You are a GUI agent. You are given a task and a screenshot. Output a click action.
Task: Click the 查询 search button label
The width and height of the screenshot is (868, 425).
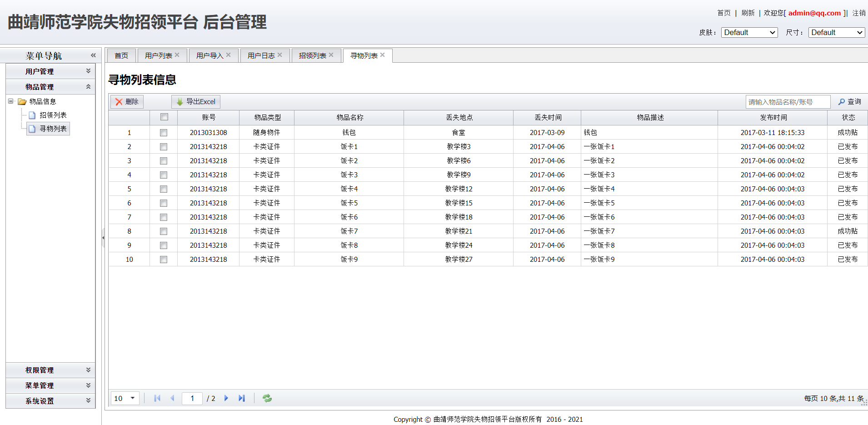coord(854,102)
